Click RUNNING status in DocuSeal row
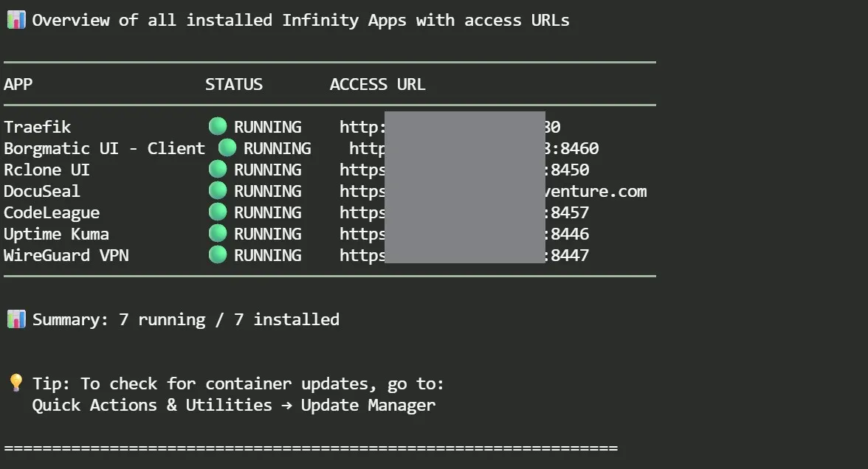The width and height of the screenshot is (868, 469). pos(267,192)
